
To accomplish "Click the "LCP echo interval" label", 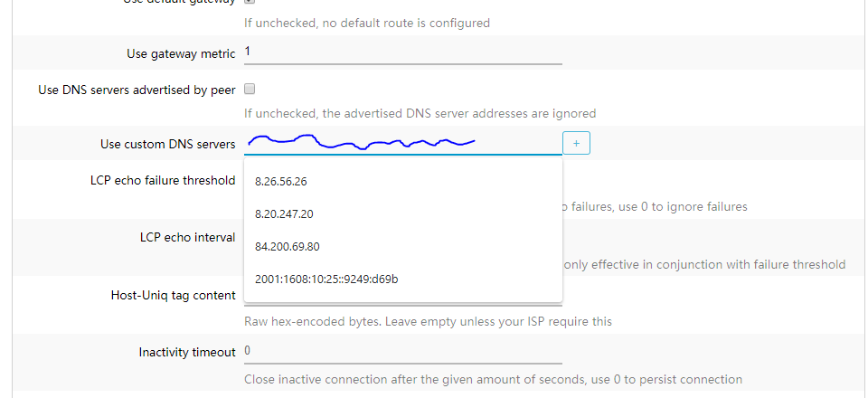I will click(x=187, y=238).
